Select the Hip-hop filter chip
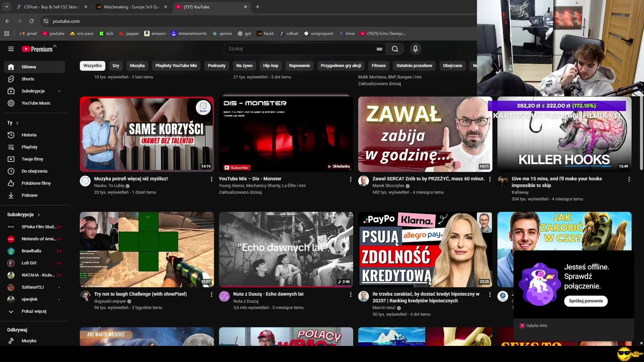Viewport: 644px width, 362px height. [271, 65]
